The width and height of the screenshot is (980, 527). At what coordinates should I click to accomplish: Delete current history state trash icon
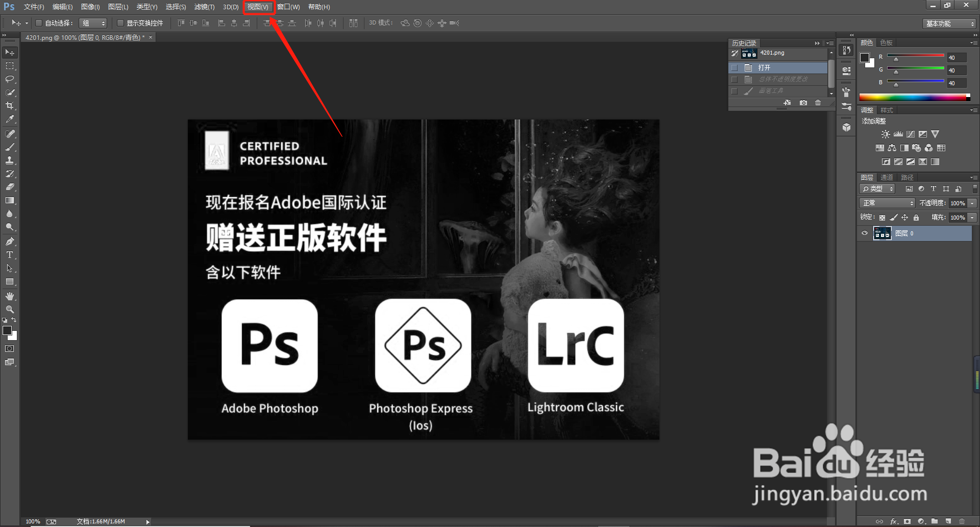(x=818, y=103)
